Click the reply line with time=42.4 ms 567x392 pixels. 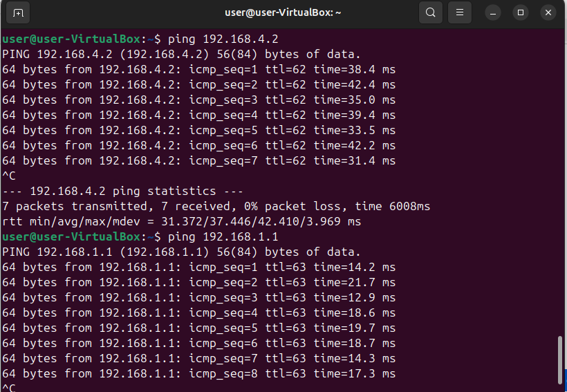[x=199, y=84]
